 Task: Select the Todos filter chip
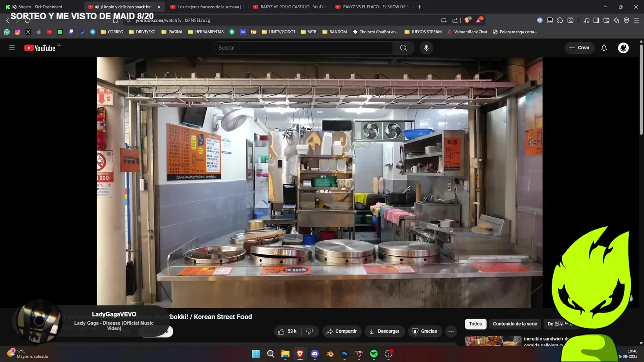point(475,324)
